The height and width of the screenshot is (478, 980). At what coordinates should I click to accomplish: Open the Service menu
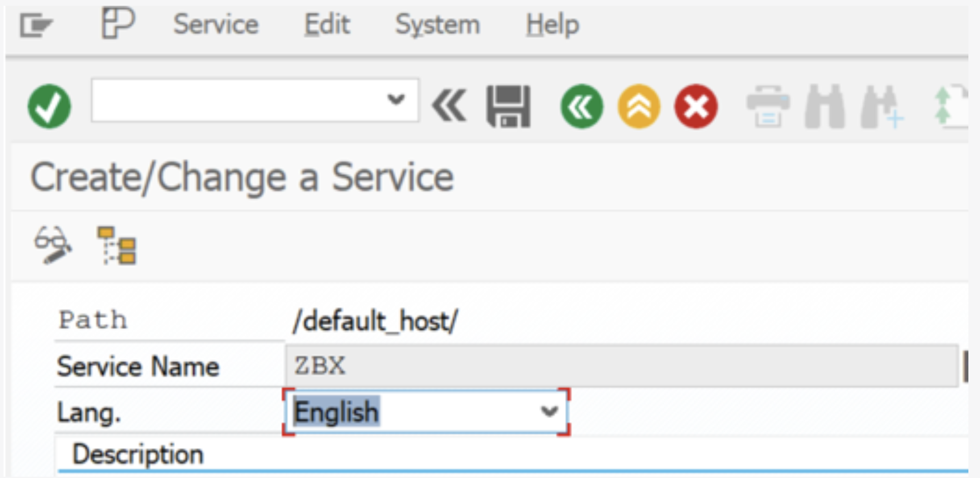tap(216, 24)
